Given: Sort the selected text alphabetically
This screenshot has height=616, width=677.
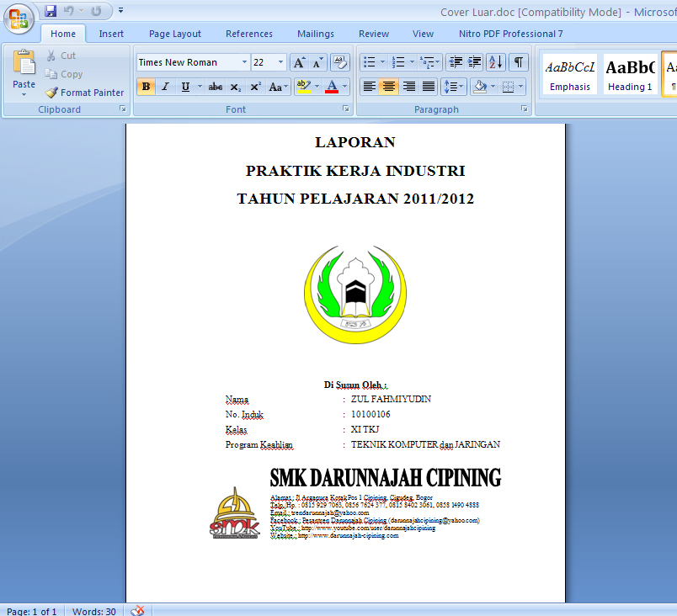Looking at the screenshot, I should (x=496, y=62).
